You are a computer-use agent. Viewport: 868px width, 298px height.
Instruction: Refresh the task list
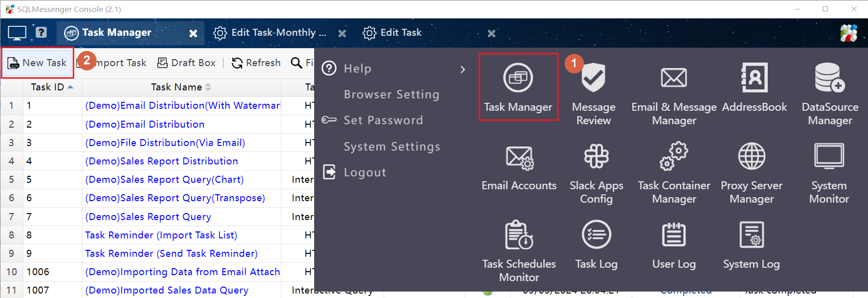click(x=256, y=63)
